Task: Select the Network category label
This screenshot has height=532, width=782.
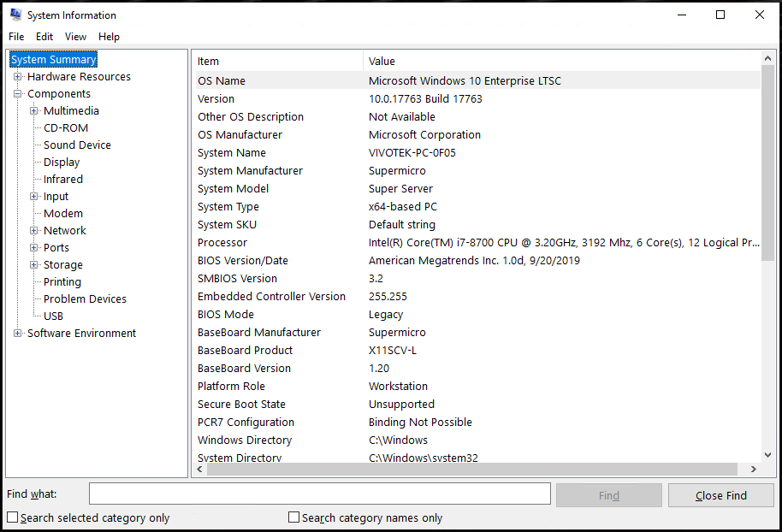Action: tap(65, 230)
